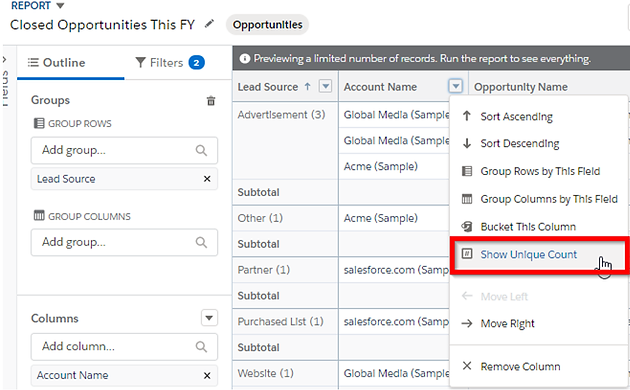The image size is (630, 390).
Task: Click Global Media cell in Website row
Action: click(394, 374)
